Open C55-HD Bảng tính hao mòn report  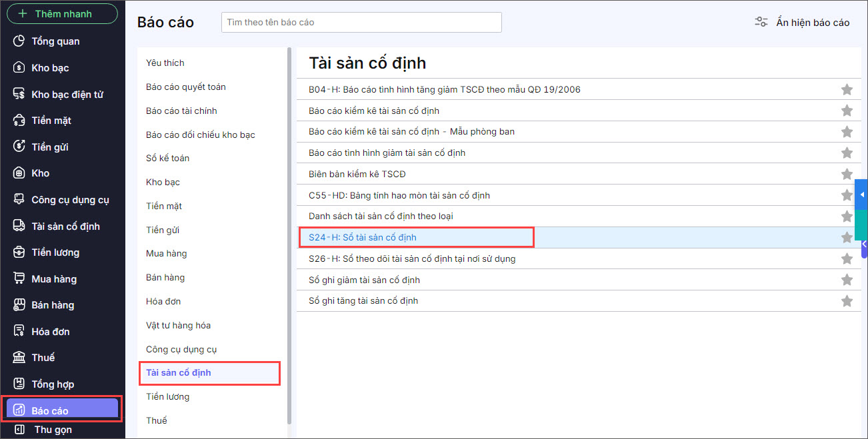pos(399,195)
